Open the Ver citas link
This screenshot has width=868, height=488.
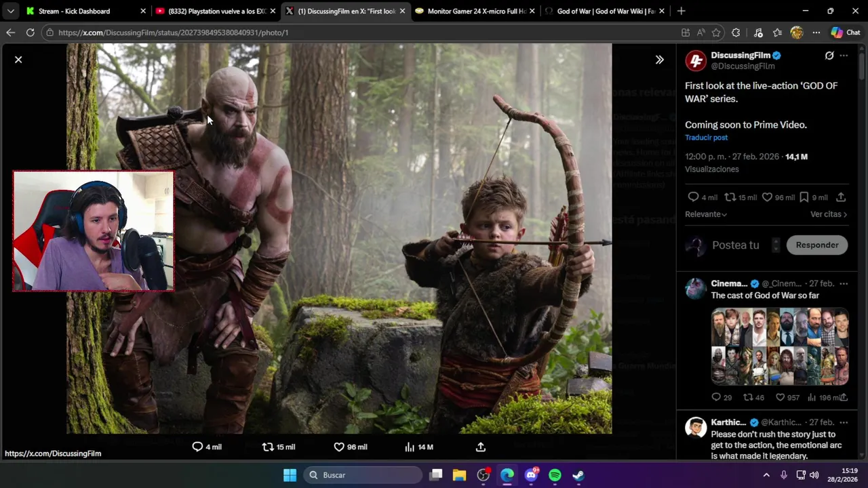point(829,214)
